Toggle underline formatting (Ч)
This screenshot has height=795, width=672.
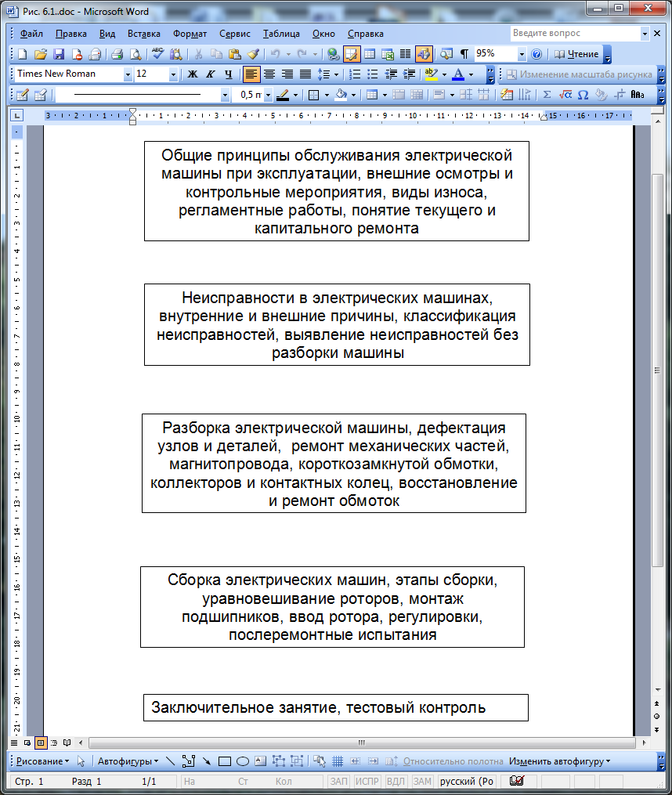pyautogui.click(x=229, y=74)
